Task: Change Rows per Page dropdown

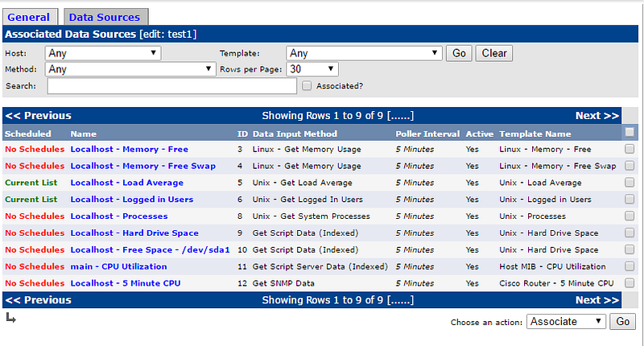Action: (312, 69)
